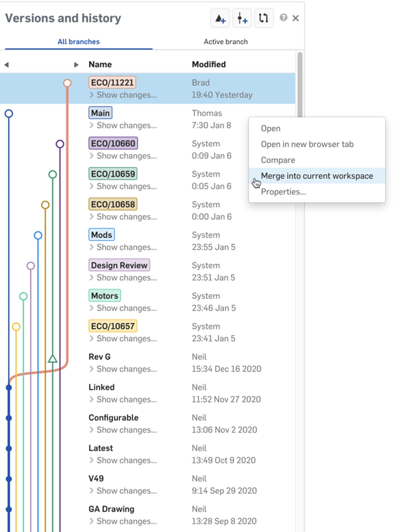Click the ECO/11221 branch node circle
The width and height of the screenshot is (409, 532).
coord(67,83)
